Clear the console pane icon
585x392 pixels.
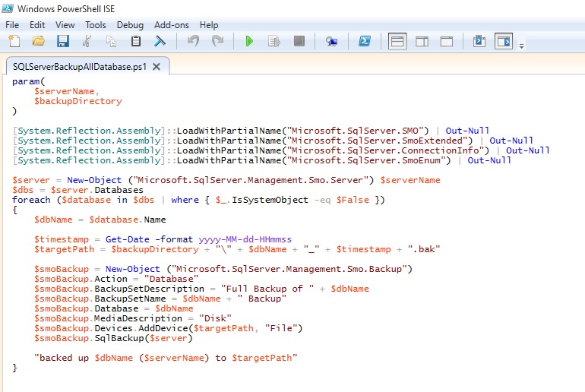[x=160, y=41]
